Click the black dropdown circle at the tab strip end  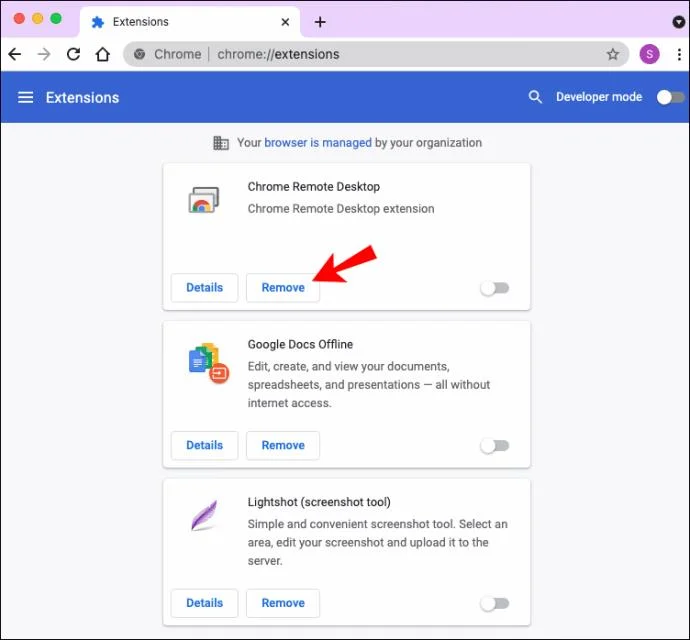click(x=679, y=22)
